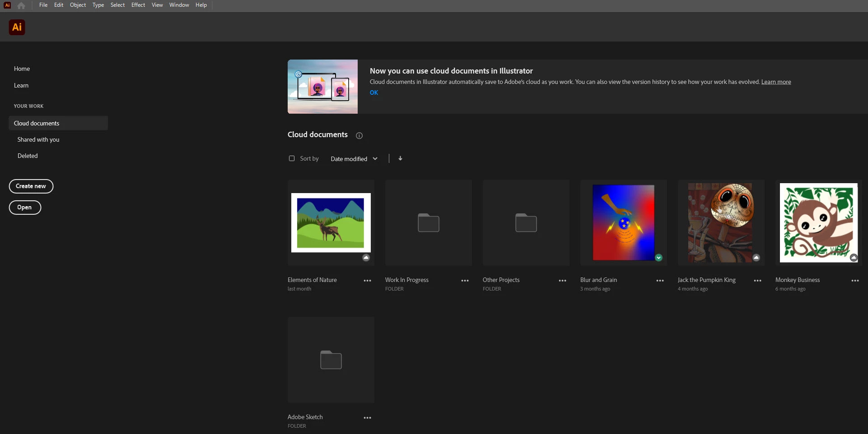Open the Window menu
The image size is (868, 434).
click(179, 5)
